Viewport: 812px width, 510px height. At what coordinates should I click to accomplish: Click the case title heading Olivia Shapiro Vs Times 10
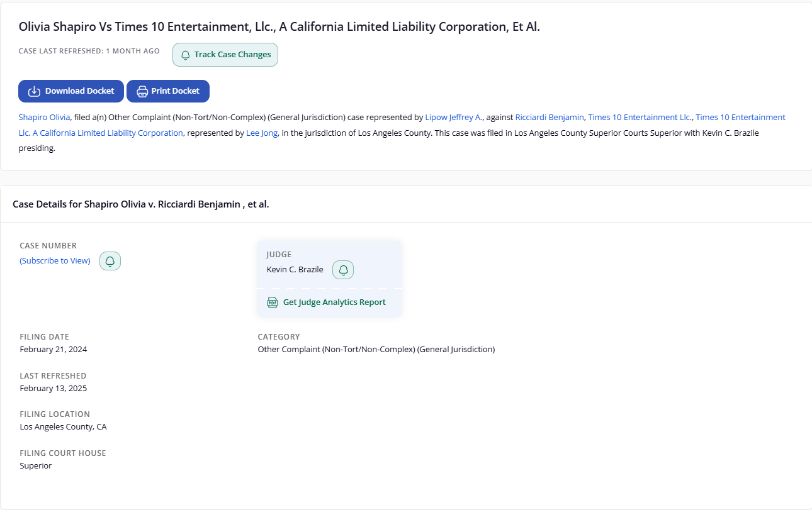coord(279,27)
